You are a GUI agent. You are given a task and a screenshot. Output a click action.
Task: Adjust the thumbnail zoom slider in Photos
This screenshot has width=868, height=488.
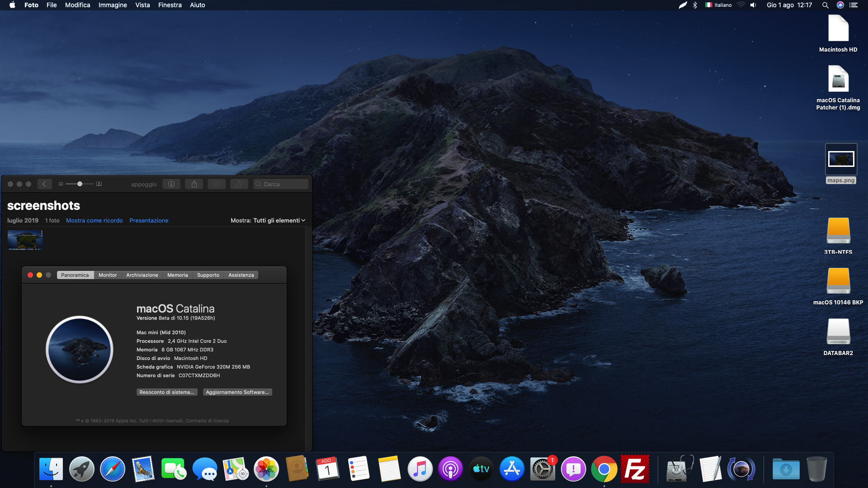tap(80, 184)
